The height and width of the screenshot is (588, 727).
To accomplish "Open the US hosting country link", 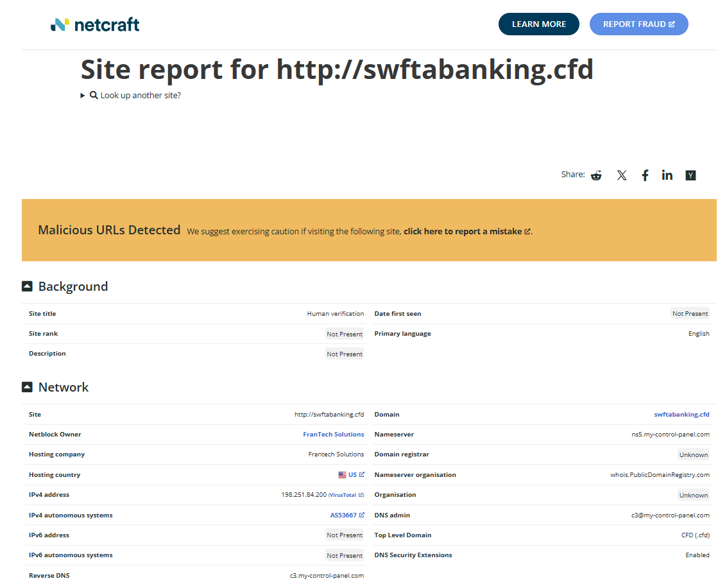I will tap(356, 475).
